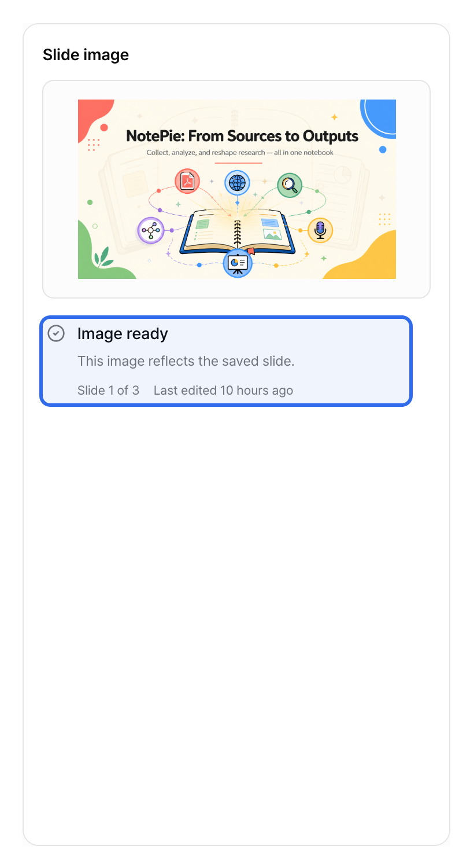This screenshot has height=868, width=459.
Task: Click the circled checkmark status icon
Action: coord(56,333)
